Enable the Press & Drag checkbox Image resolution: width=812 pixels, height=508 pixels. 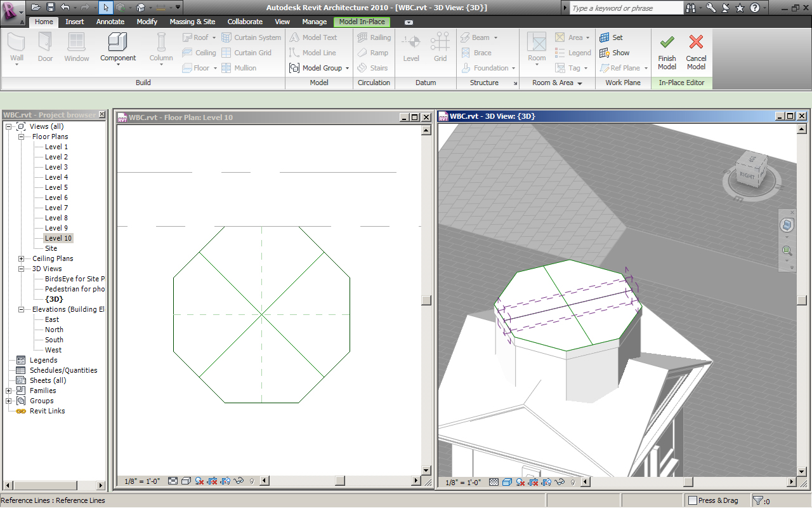coord(693,500)
